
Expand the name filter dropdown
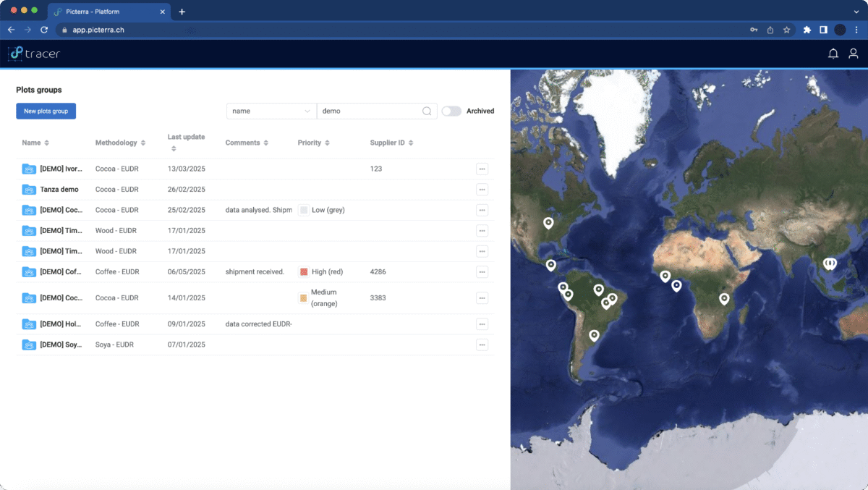click(x=271, y=111)
